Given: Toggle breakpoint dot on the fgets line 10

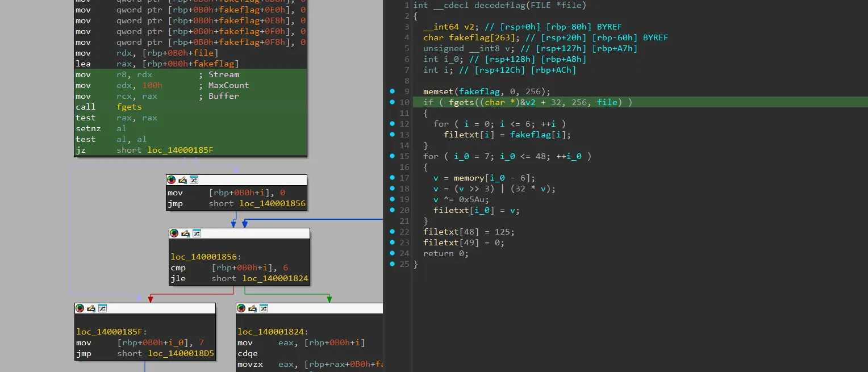Looking at the screenshot, I should (392, 102).
